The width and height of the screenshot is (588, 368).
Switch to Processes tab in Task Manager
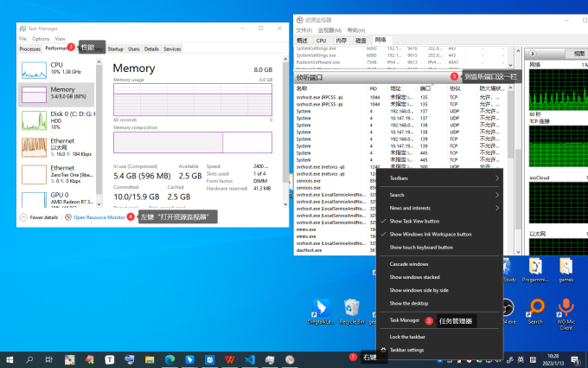(x=29, y=48)
